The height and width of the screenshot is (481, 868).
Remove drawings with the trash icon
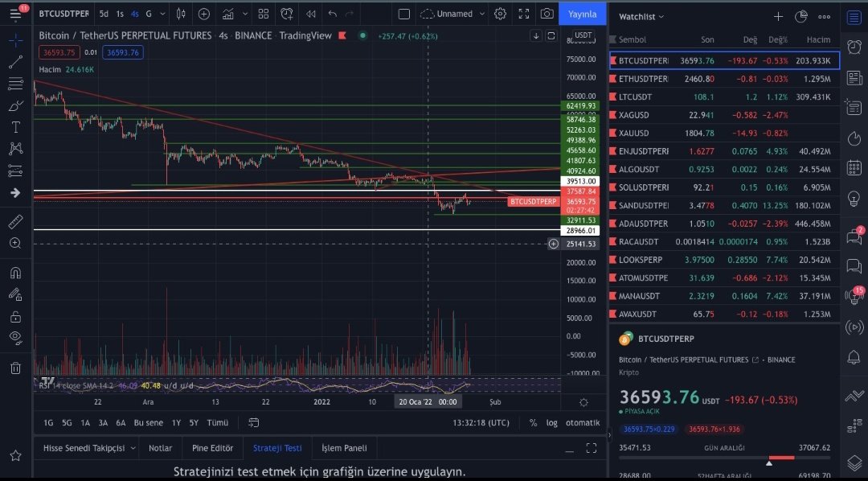coord(15,368)
